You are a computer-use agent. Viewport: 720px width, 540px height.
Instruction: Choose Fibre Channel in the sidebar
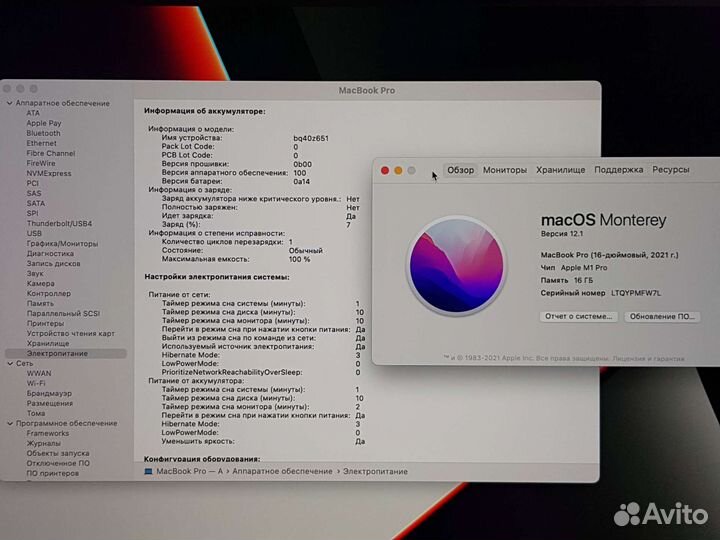tap(51, 153)
